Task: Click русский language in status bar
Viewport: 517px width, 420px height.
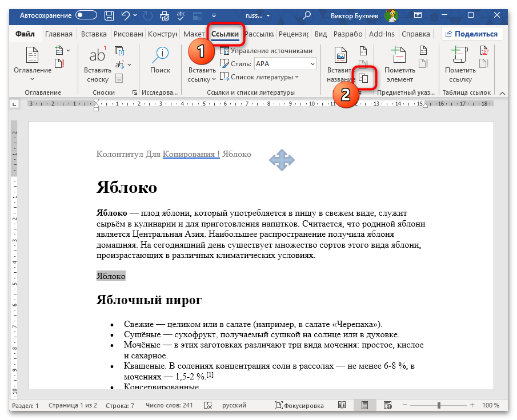Action: (x=234, y=406)
